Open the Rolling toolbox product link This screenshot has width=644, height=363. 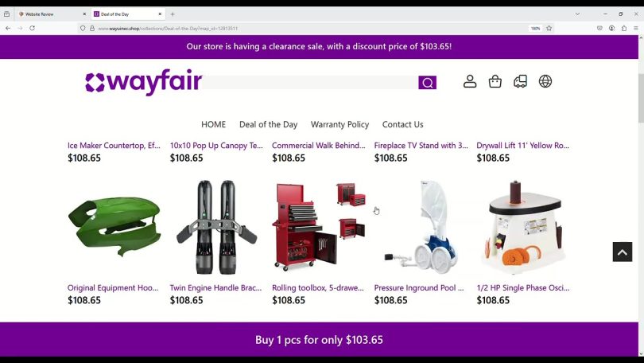click(x=317, y=288)
